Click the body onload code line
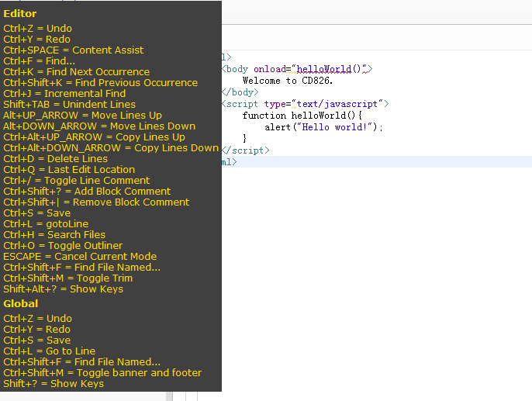This screenshot has height=401, width=532. [x=297, y=69]
